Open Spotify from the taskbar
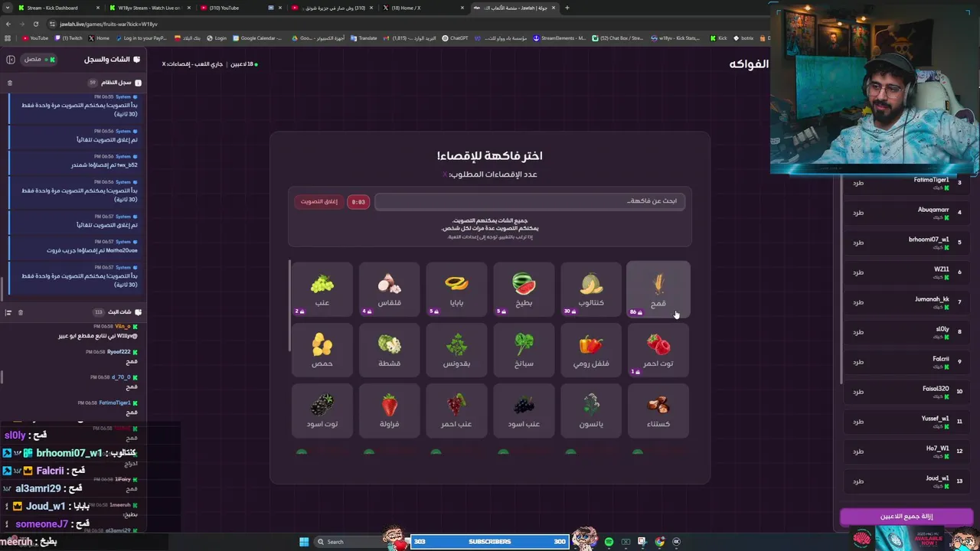Image resolution: width=980 pixels, height=551 pixels. pyautogui.click(x=609, y=542)
